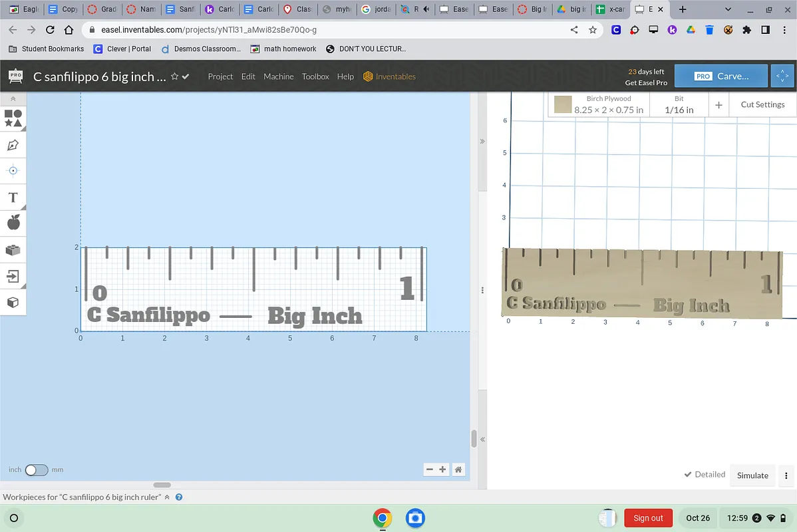The width and height of the screenshot is (797, 532).
Task: Open the Toolbox menu
Action: tap(315, 76)
